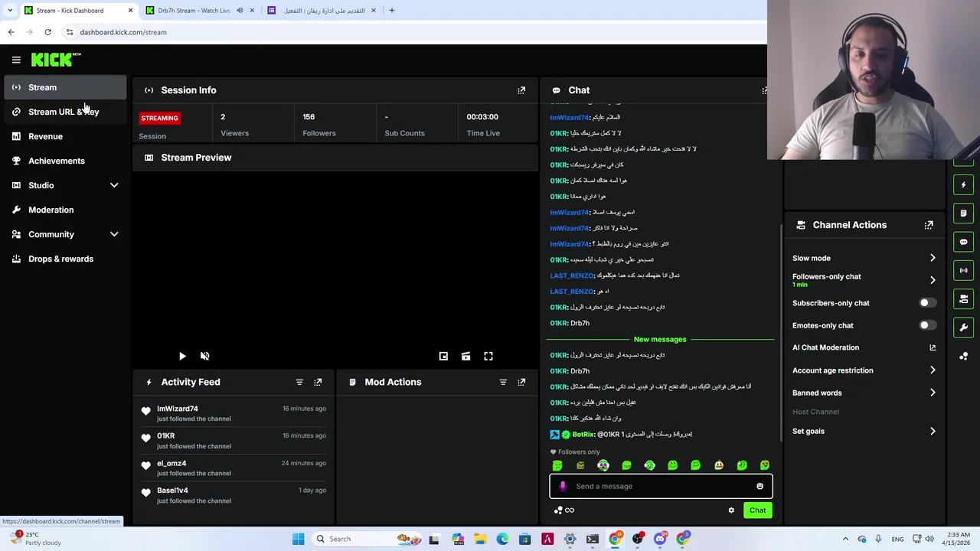The image size is (980, 551).
Task: Open Discord from taskbar
Action: point(660,539)
